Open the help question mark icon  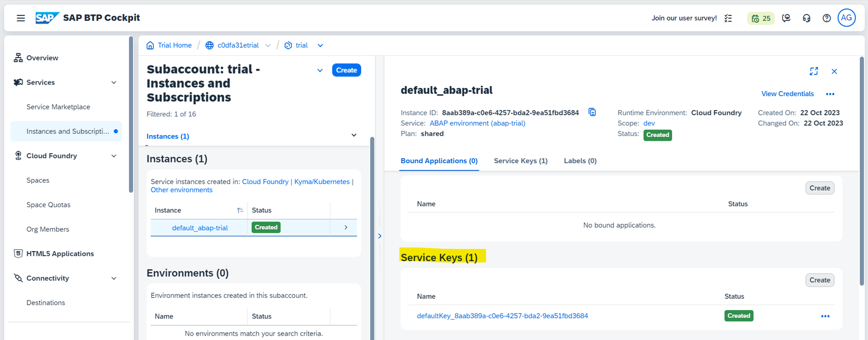[x=826, y=18]
